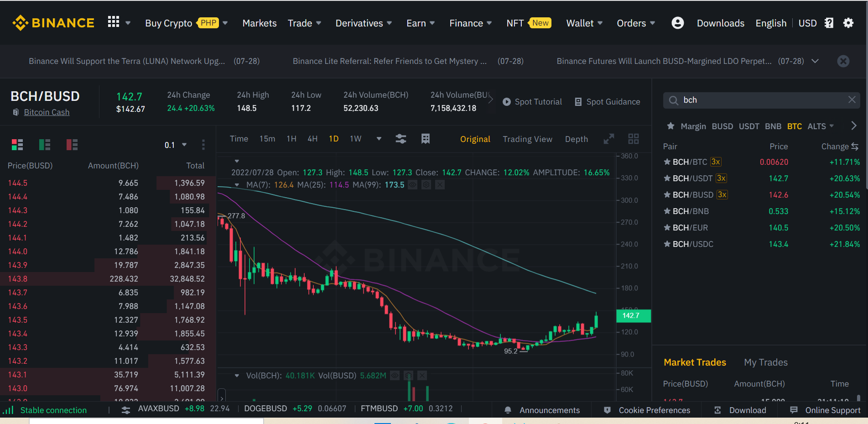Change language from English
The image size is (868, 424).
tap(771, 23)
